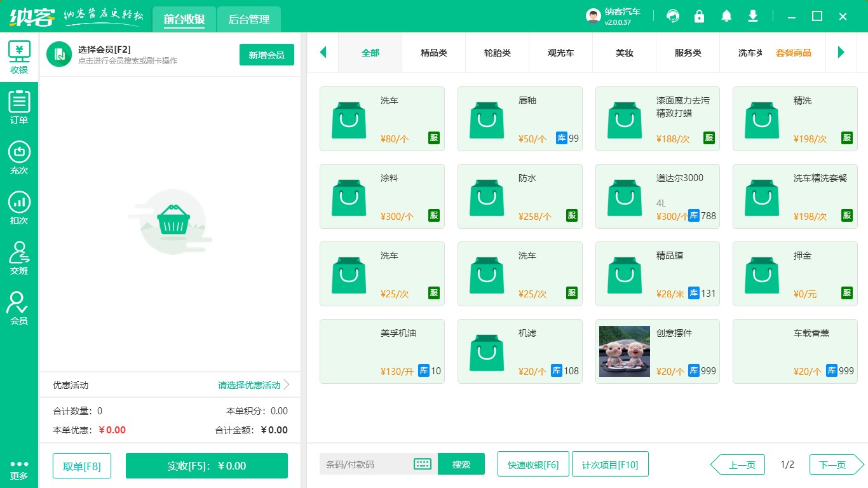Click the 快速收银[F6] button

coord(533,464)
